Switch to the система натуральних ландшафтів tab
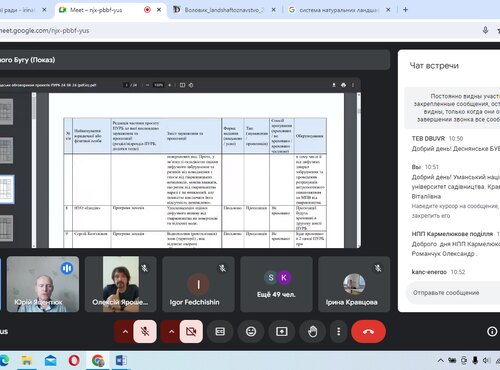The image size is (500, 370). pos(338,10)
